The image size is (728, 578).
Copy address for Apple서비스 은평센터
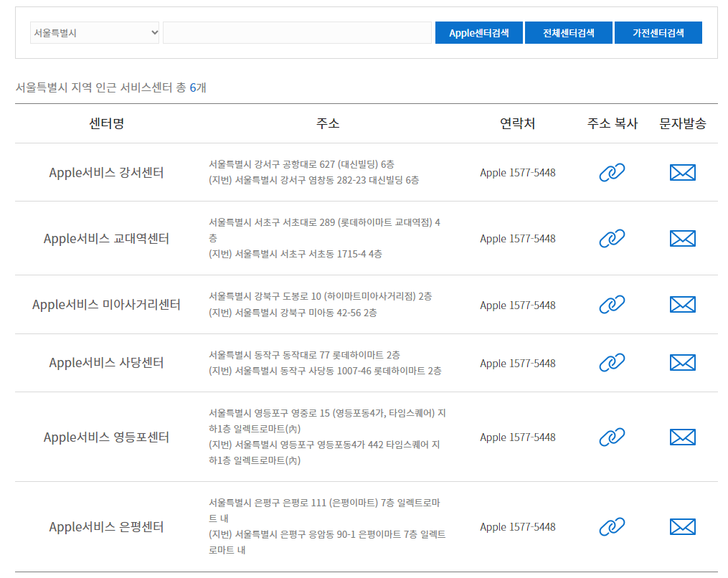(611, 526)
